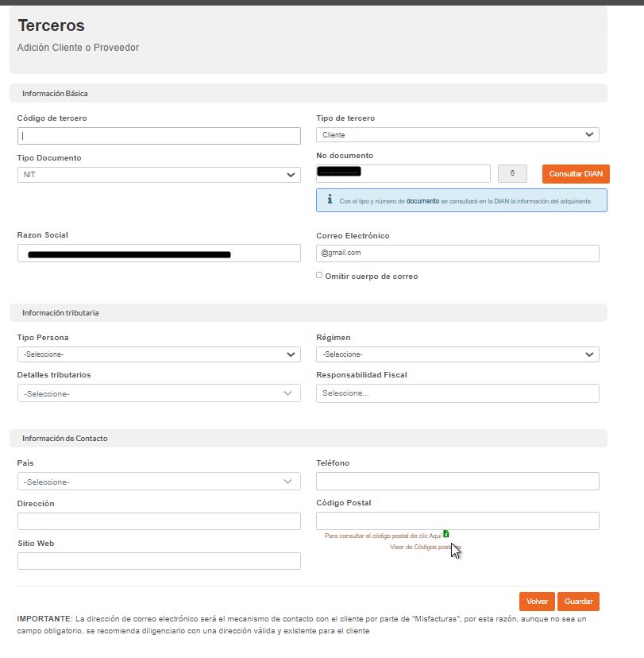Expand the Régimen dropdown
This screenshot has height=658, width=644.
[x=457, y=354]
